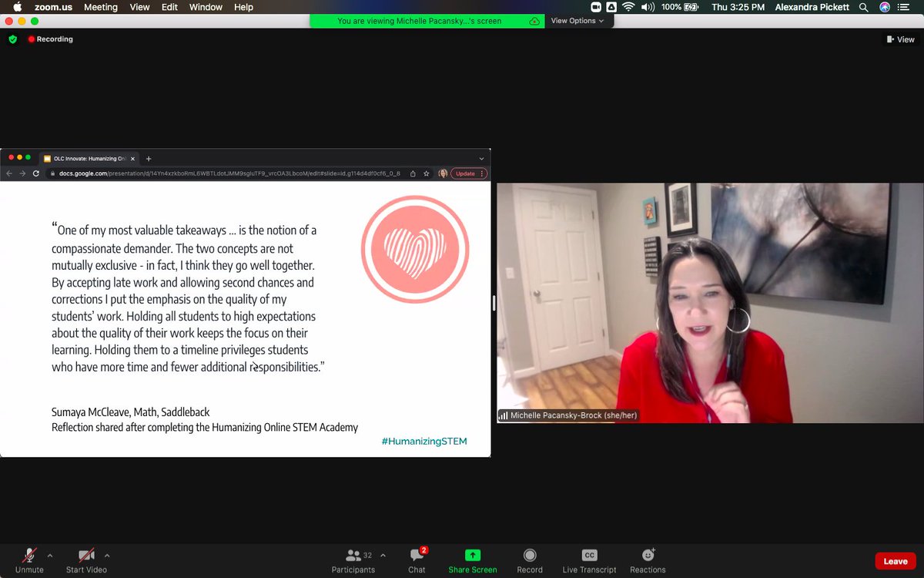Click Alexandra Pickett user name in menu bar

812,7
